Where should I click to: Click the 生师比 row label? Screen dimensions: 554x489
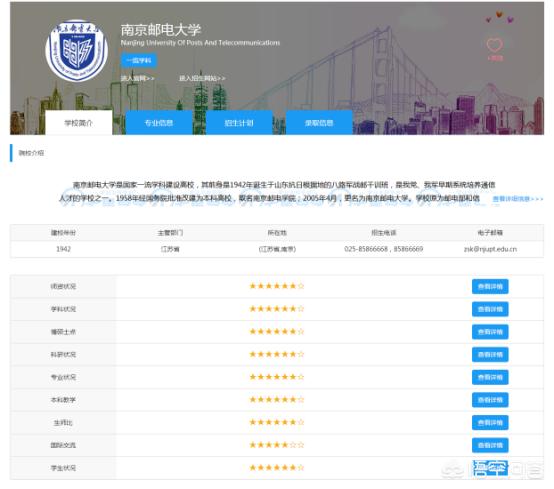click(63, 422)
